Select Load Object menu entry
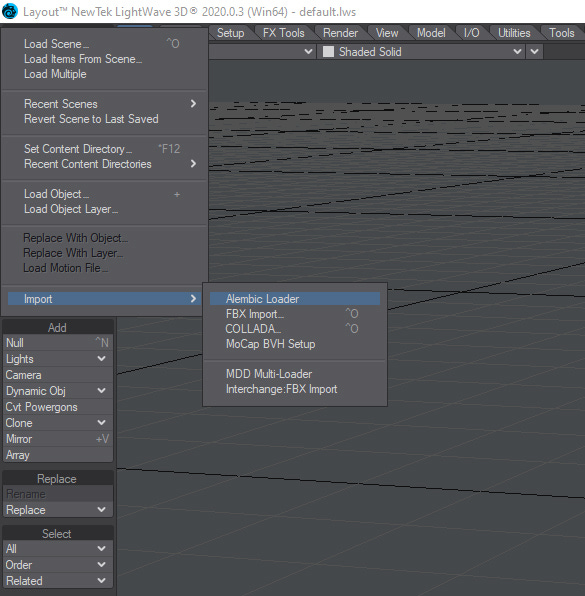Image resolution: width=585 pixels, height=596 pixels. tap(105, 194)
